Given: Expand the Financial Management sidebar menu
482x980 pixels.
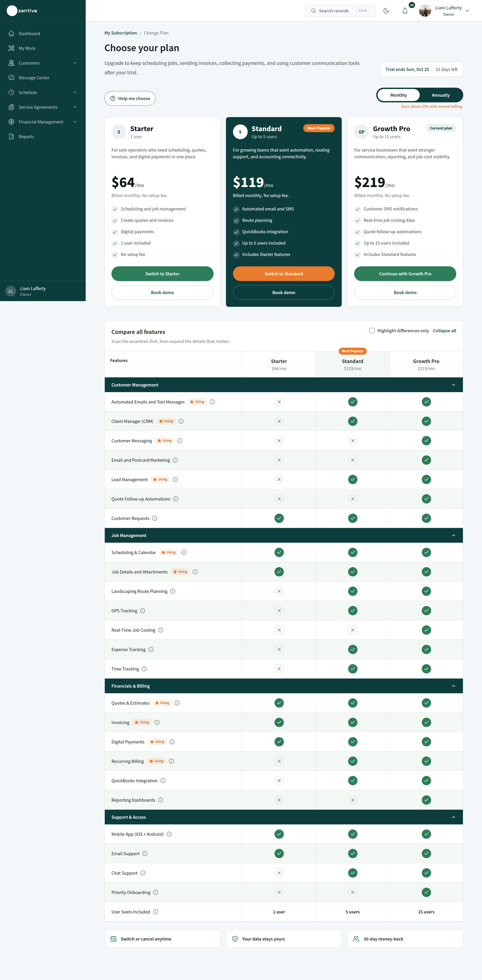Looking at the screenshot, I should point(75,122).
